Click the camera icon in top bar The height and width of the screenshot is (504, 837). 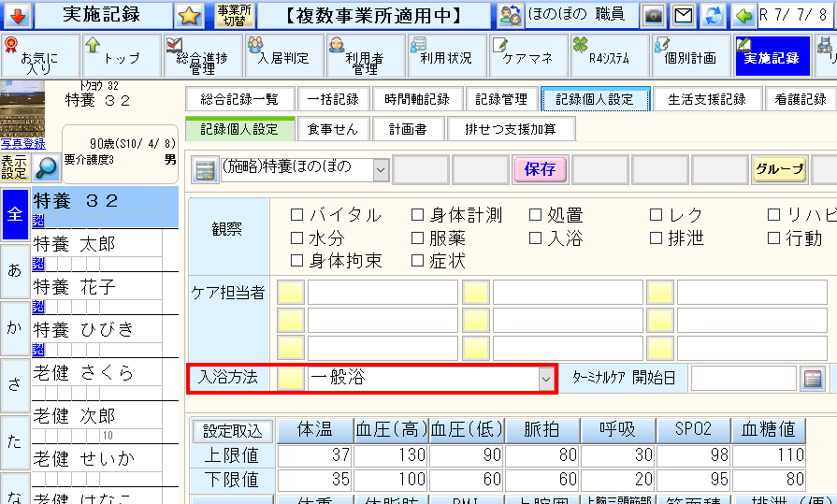point(653,15)
